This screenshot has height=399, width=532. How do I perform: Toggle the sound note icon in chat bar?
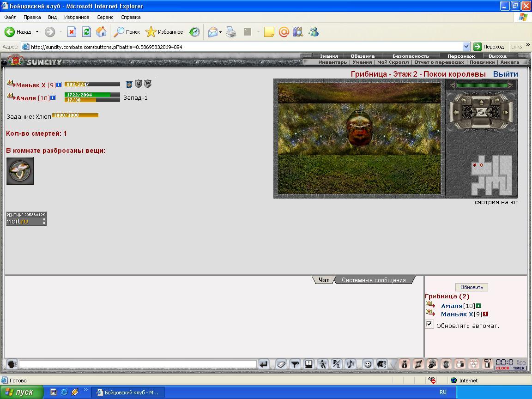pos(350,364)
